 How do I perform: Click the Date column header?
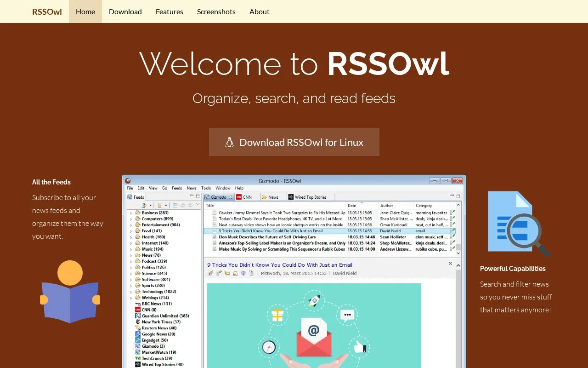click(362, 206)
